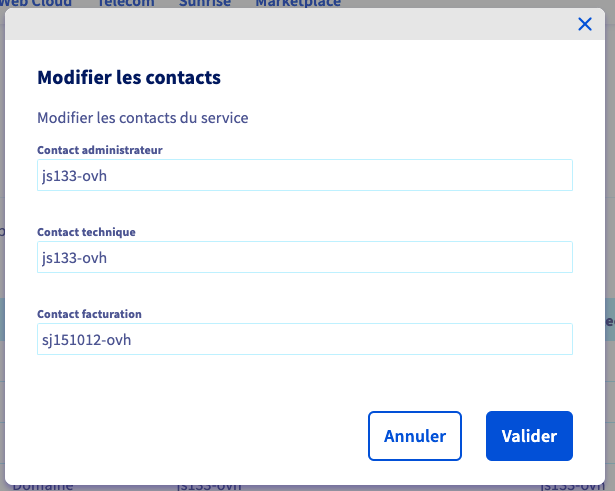Screen dimensions: 615x491
Task: Go to the Sunrise tab
Action: click(x=204, y=4)
